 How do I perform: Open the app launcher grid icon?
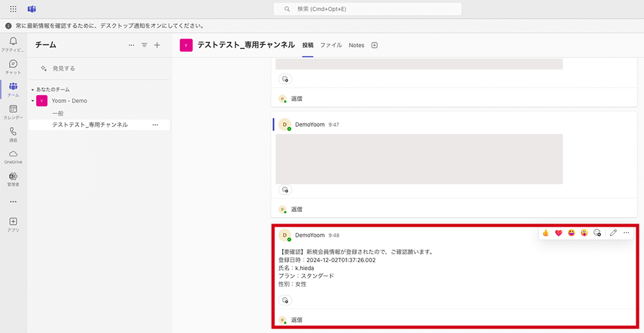click(x=13, y=9)
